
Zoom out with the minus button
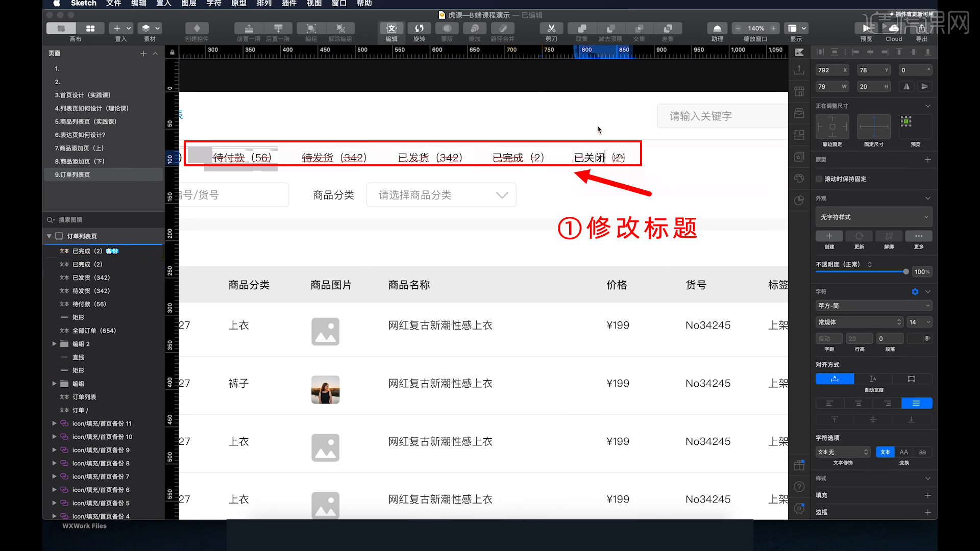pos(738,29)
